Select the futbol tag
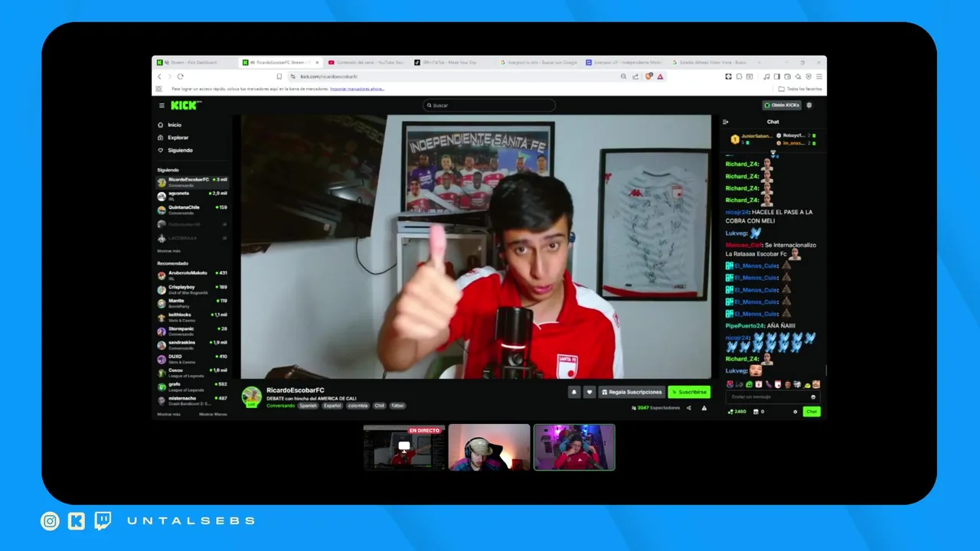This screenshot has height=551, width=980. point(398,406)
